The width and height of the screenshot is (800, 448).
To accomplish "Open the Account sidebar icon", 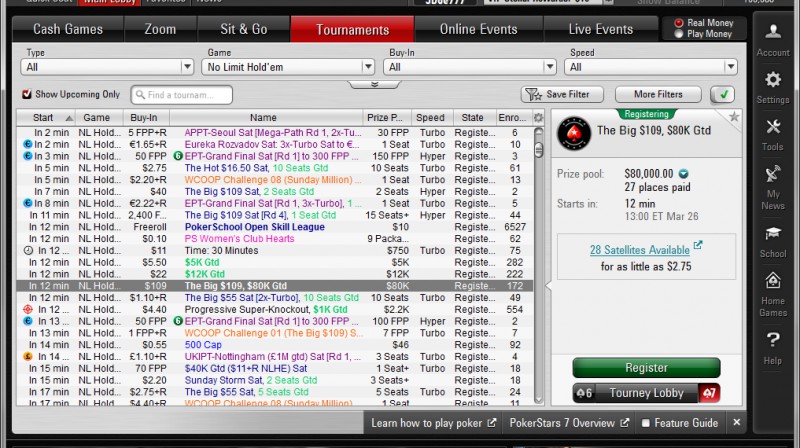I will tap(773, 32).
